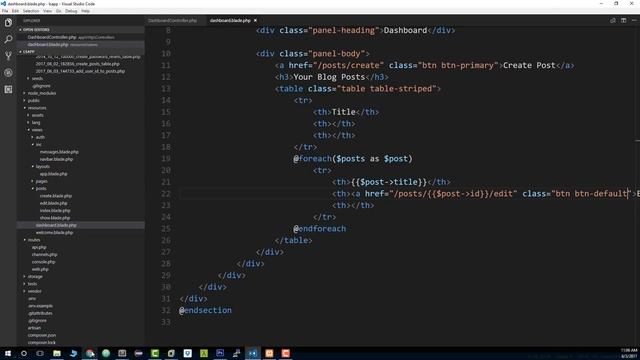Open welcome.blade.php file
The image size is (640, 360).
[x=54, y=233]
